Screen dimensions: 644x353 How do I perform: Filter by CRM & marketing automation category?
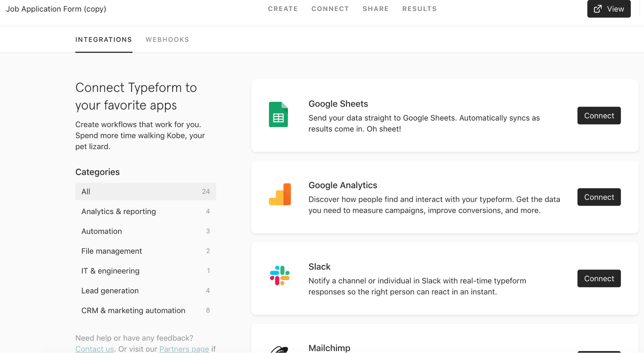pyautogui.click(x=146, y=310)
